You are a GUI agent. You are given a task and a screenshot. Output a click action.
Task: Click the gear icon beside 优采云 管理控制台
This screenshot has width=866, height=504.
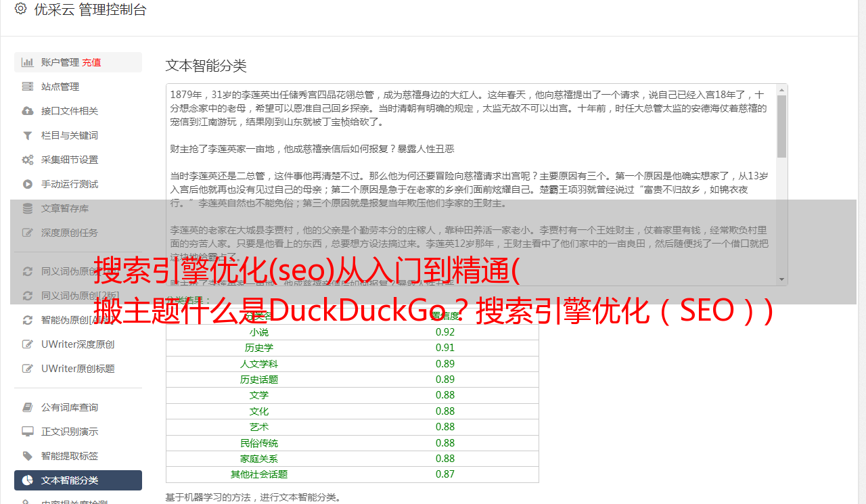click(x=20, y=9)
